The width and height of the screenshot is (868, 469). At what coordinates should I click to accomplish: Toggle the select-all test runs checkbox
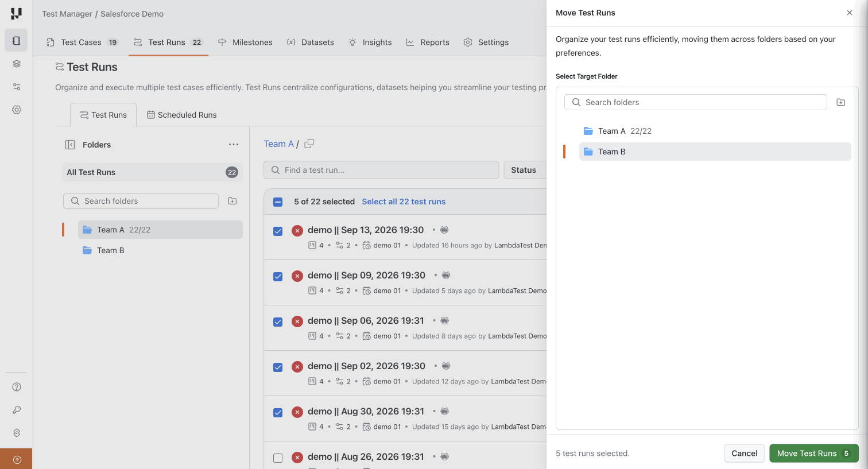coord(278,201)
